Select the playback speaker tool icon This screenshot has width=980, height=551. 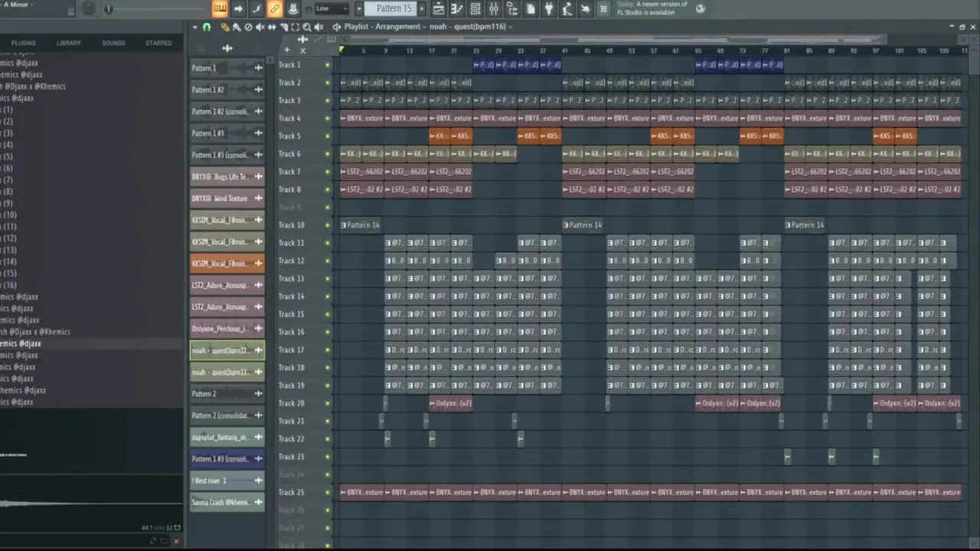click(318, 27)
